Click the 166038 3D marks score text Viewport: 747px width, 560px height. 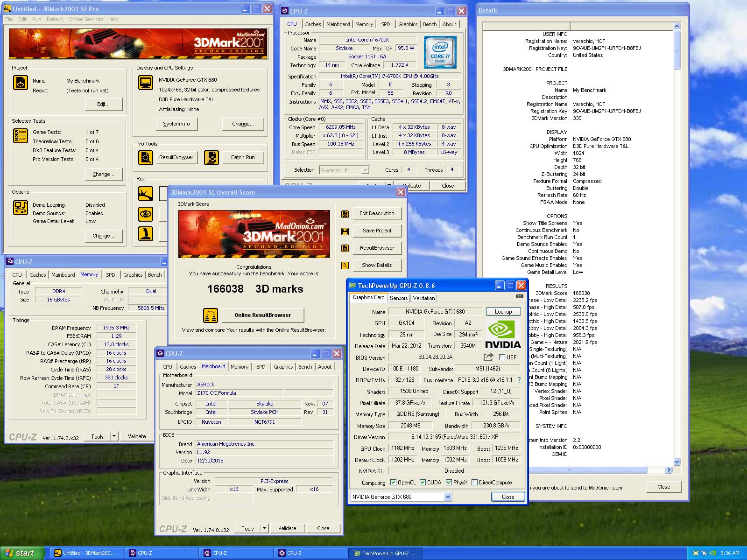click(x=255, y=289)
